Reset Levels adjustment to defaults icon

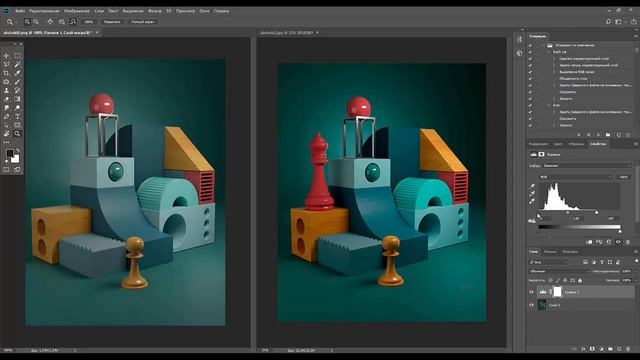pos(609,242)
